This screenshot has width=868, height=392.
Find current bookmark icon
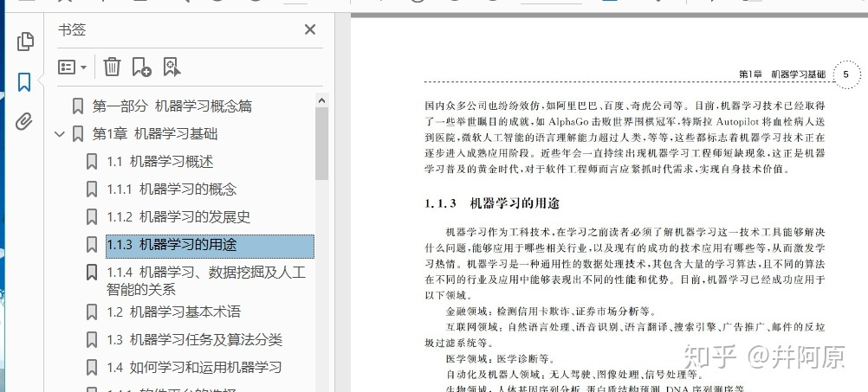click(172, 67)
